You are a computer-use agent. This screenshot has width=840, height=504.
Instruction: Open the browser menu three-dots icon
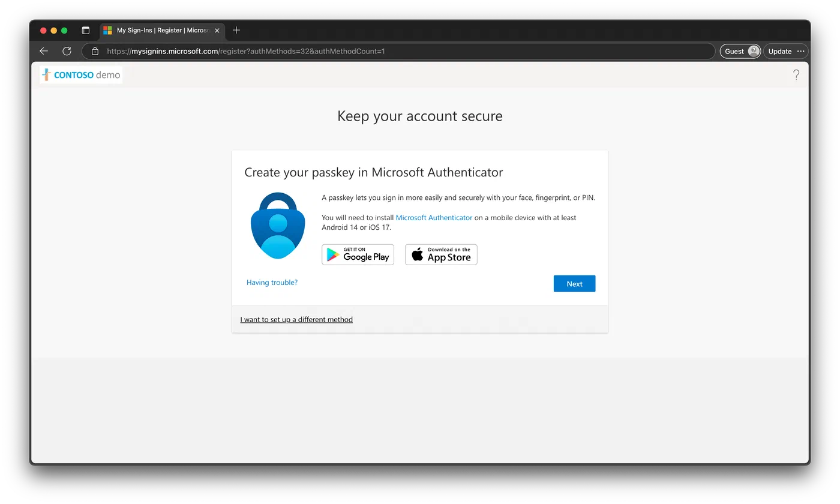point(800,51)
